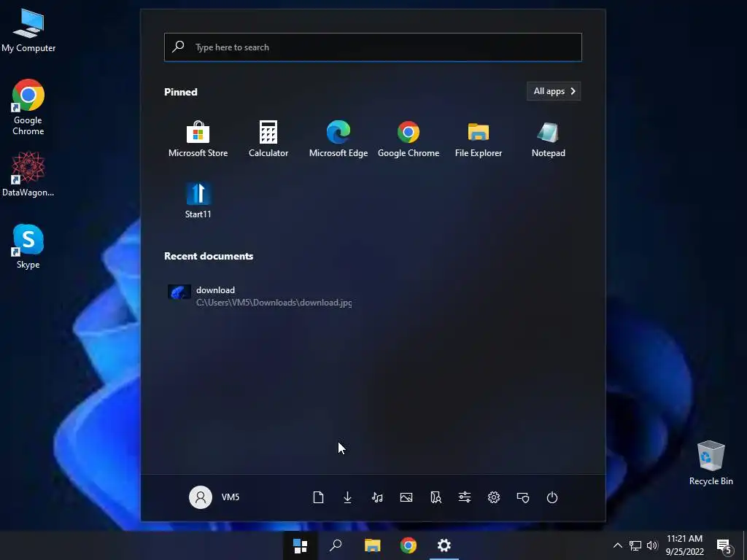
Task: Select Recycle Bin on desktop
Action: [x=711, y=463]
